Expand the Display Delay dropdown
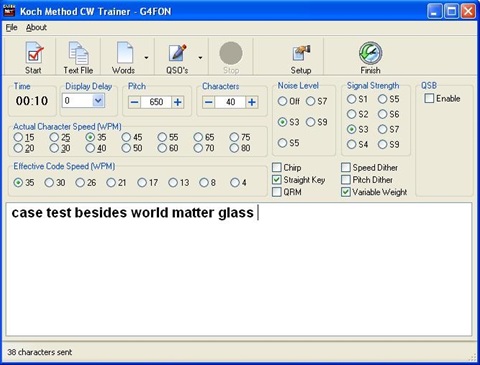The height and width of the screenshot is (365, 480). pos(98,100)
